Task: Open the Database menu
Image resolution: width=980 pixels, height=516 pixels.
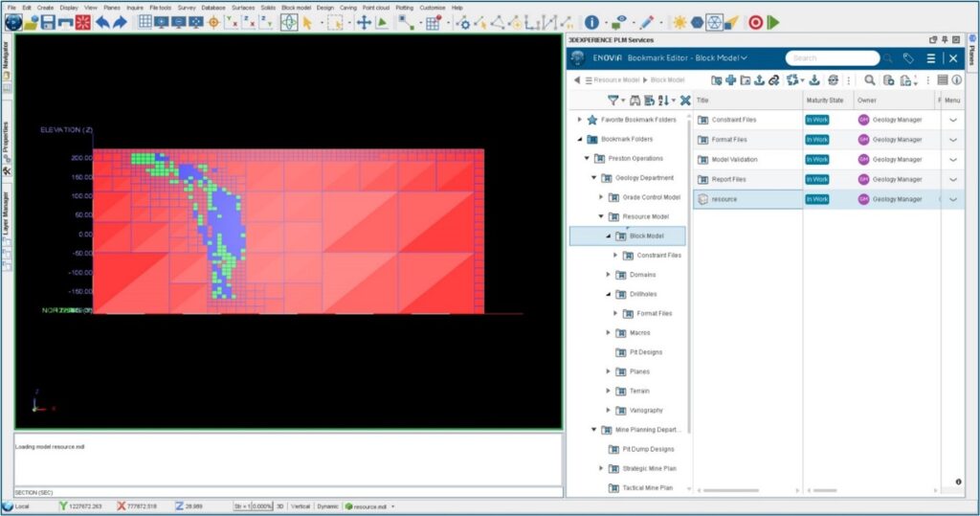Action: coord(213,8)
